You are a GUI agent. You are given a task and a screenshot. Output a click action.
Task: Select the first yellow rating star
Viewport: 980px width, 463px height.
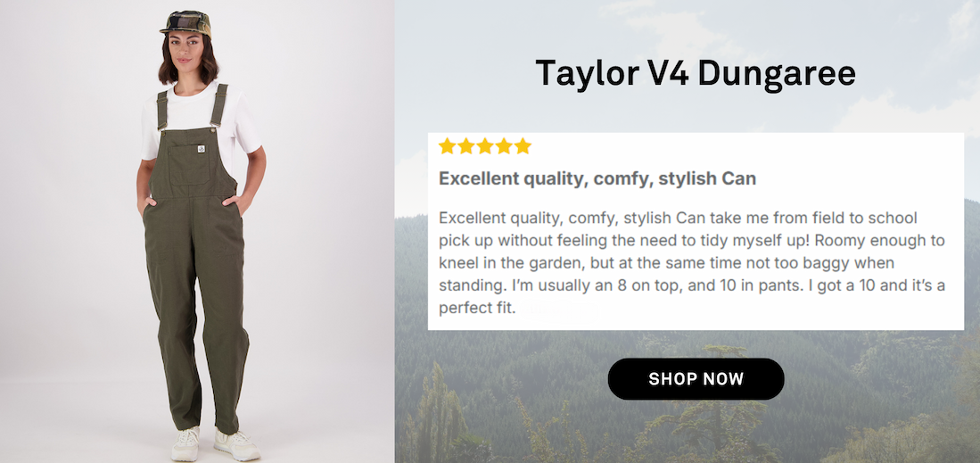click(x=447, y=146)
